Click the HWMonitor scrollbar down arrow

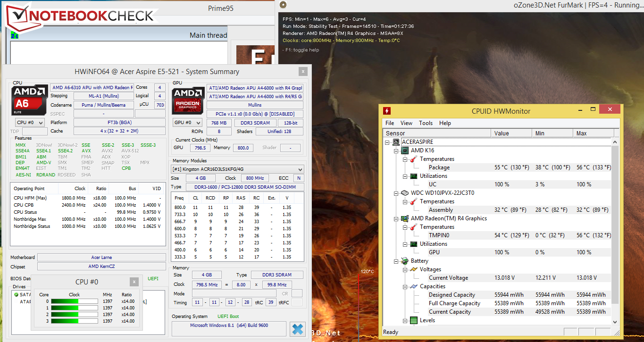(x=615, y=322)
